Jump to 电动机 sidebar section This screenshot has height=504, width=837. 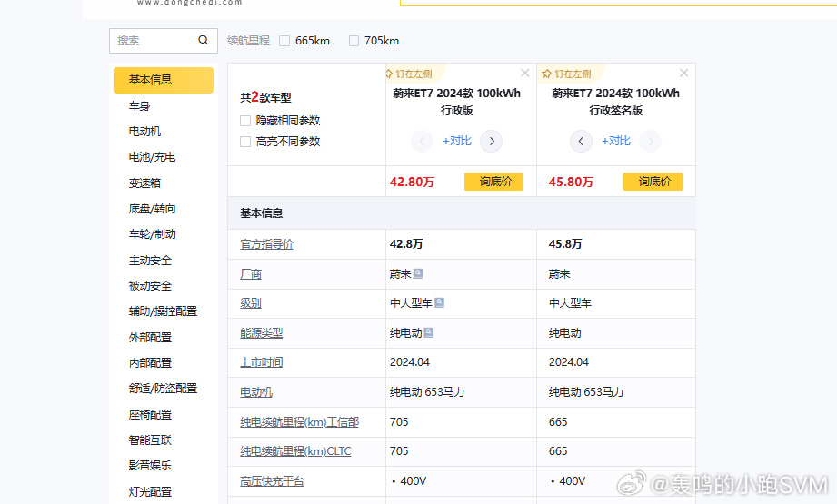point(144,131)
